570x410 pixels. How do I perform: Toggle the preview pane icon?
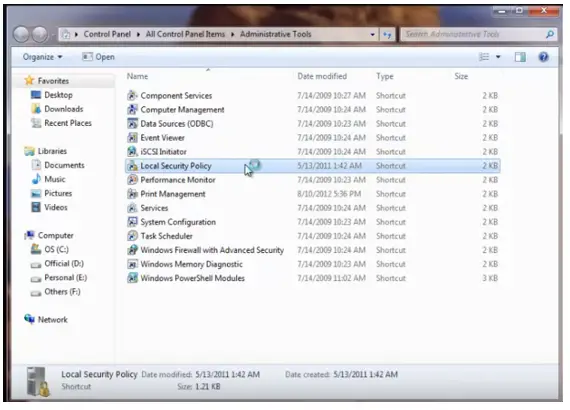click(520, 57)
